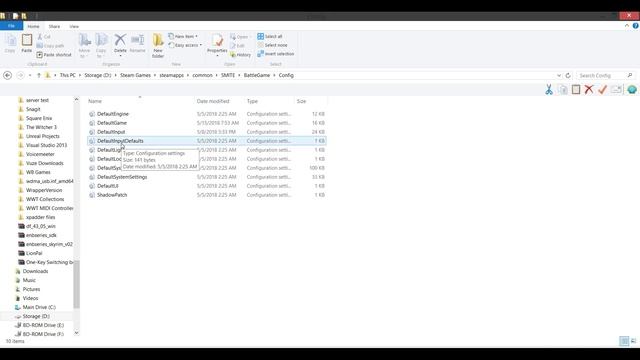Screen dimensions: 640x360
Task: Expand the chevron after common in the breadcrumb
Action: coord(217,76)
